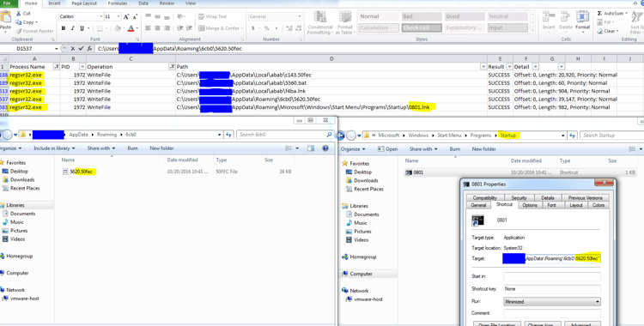
Task: Select the Format Painter tool
Action: [35, 31]
